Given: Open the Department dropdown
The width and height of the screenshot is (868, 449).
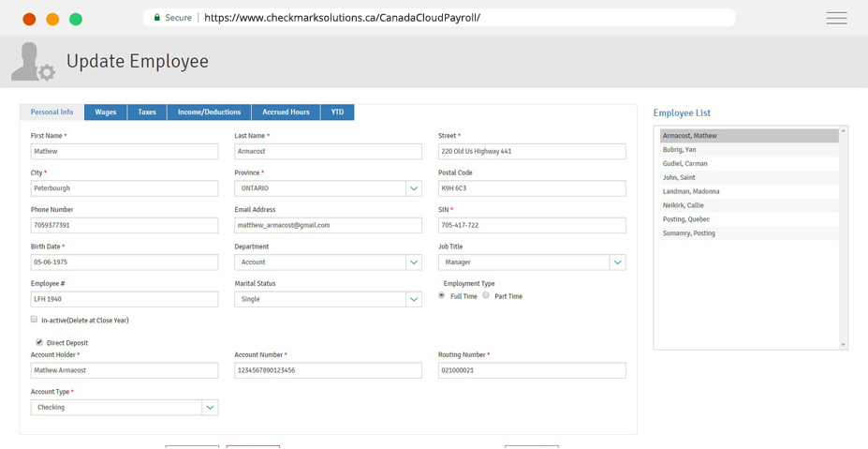Looking at the screenshot, I should 414,262.
